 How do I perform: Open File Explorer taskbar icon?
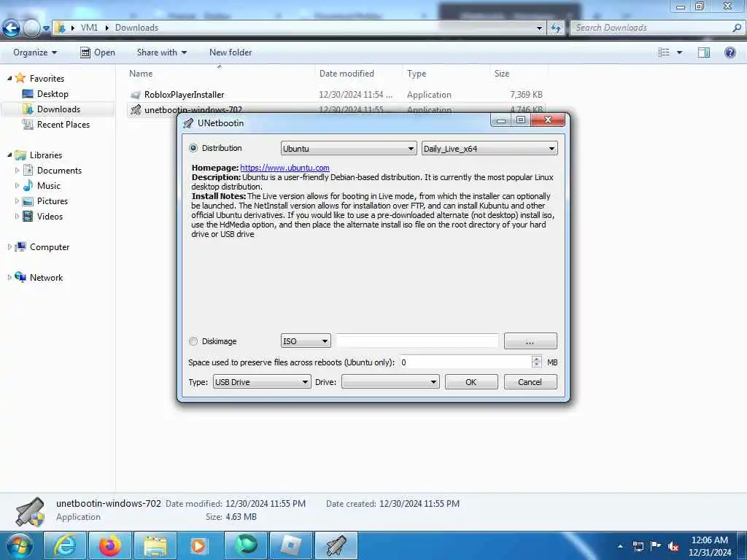(155, 545)
